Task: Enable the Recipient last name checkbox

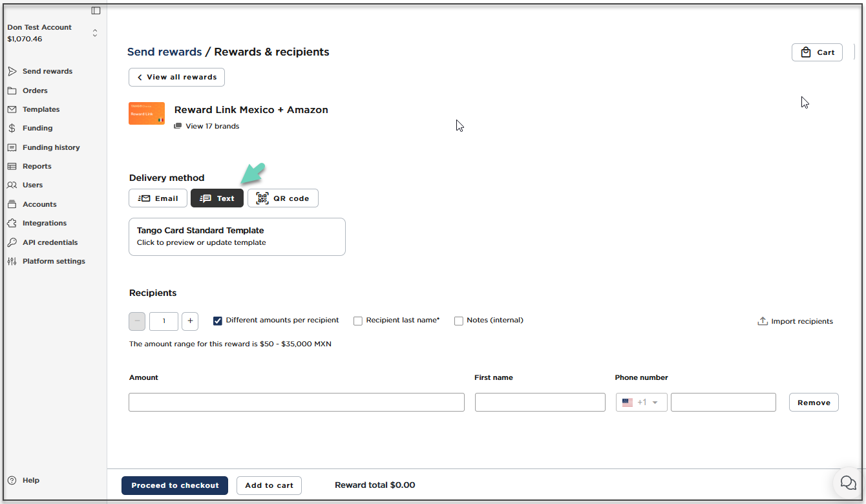Action: [358, 320]
